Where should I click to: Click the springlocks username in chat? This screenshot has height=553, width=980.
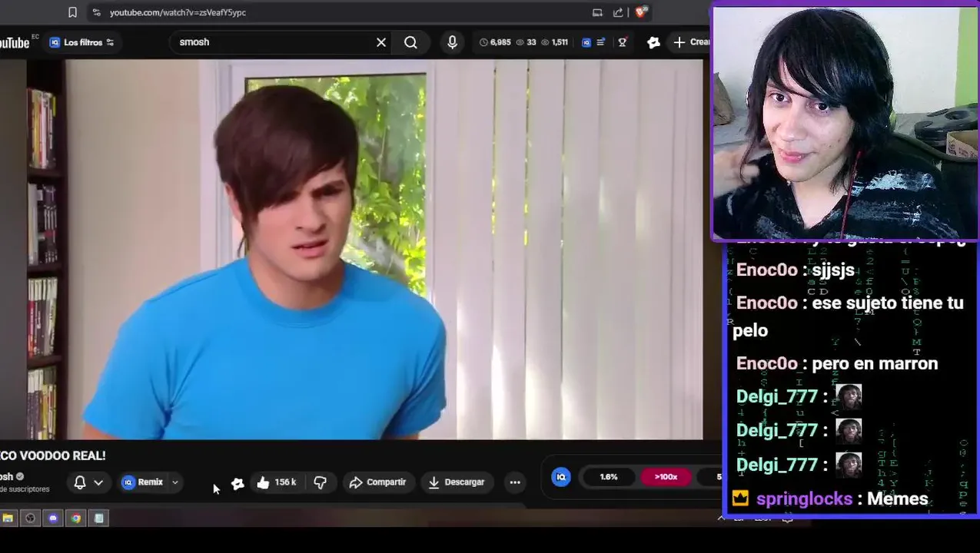click(x=804, y=498)
